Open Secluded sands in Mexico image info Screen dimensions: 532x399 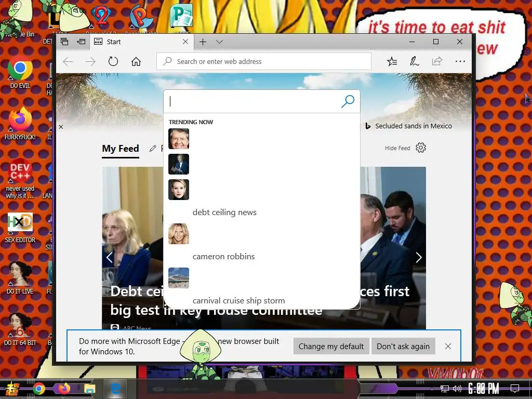pos(409,126)
